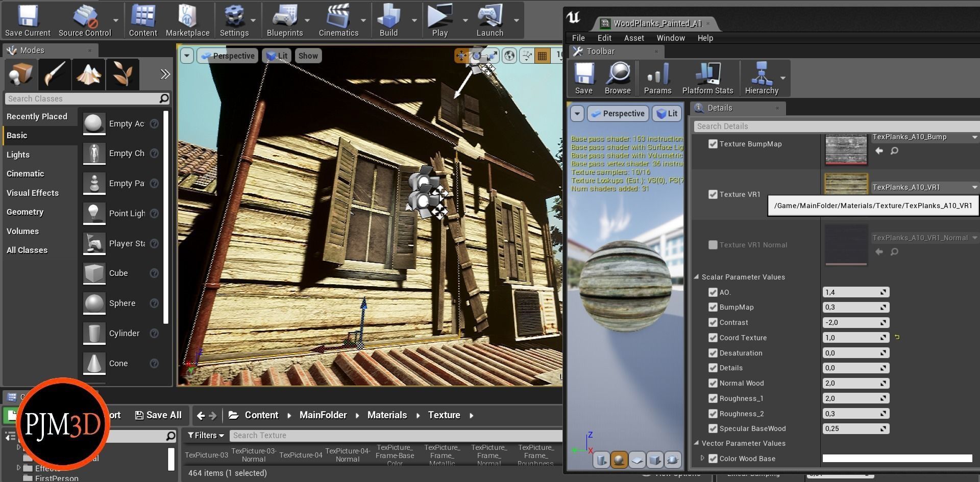
Task: Open the Marketplace toolbar button
Action: [x=187, y=20]
